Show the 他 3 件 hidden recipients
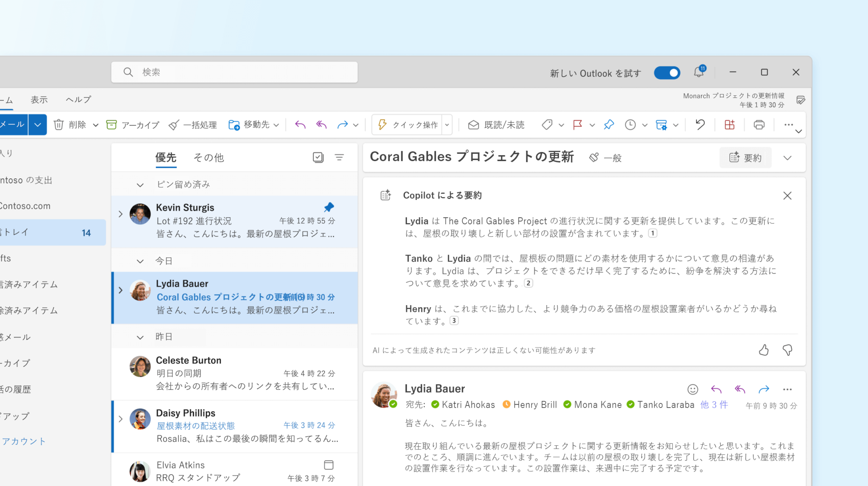This screenshot has width=868, height=486. click(x=715, y=405)
